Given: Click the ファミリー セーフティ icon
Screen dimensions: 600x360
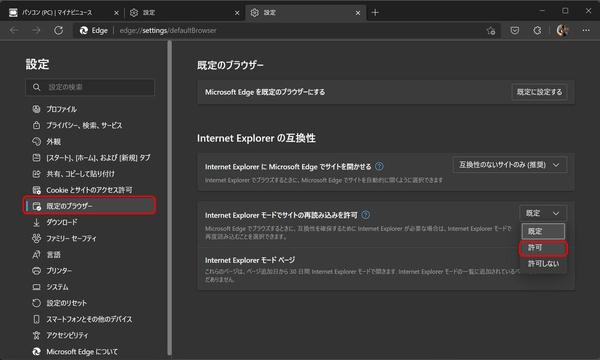Looking at the screenshot, I should [36, 238].
